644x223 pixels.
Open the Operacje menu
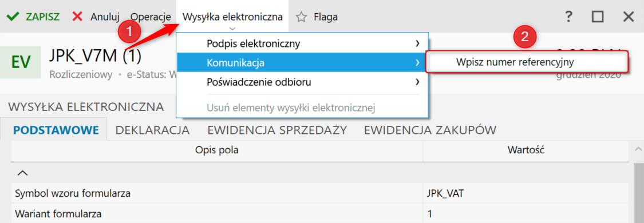coord(151,17)
